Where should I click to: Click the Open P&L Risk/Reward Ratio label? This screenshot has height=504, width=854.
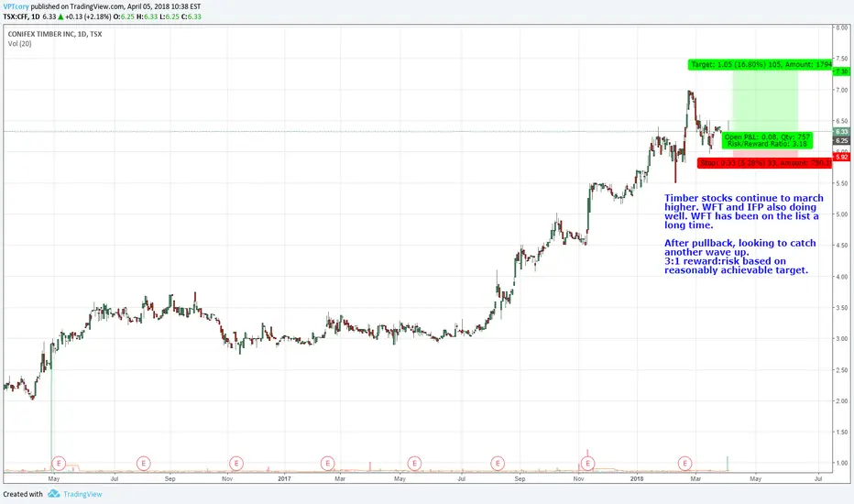coord(767,140)
